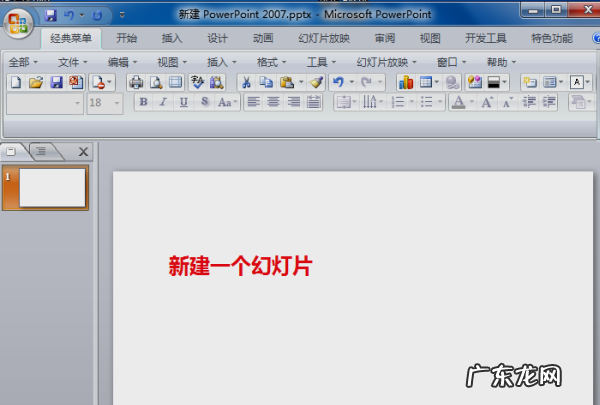Toggle Underline formatting
The image size is (600, 405).
pyautogui.click(x=183, y=102)
